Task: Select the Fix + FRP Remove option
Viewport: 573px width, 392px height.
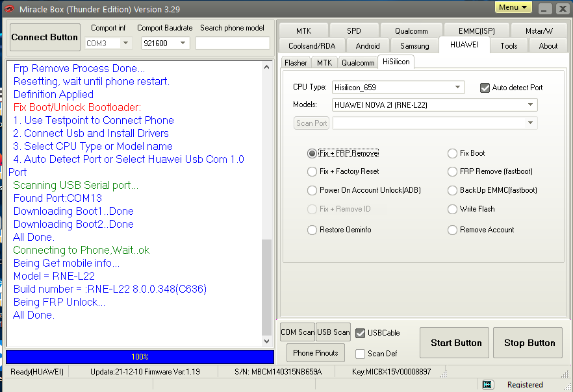Action: tap(312, 153)
